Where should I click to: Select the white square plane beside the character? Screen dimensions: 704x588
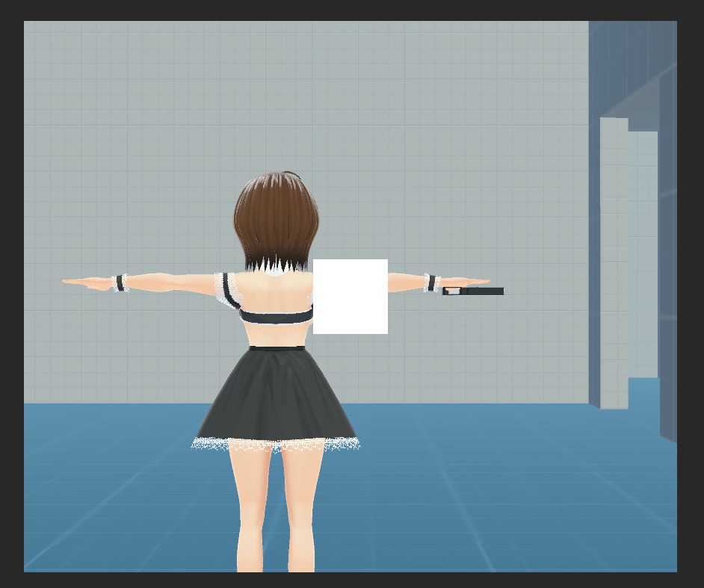tap(350, 297)
